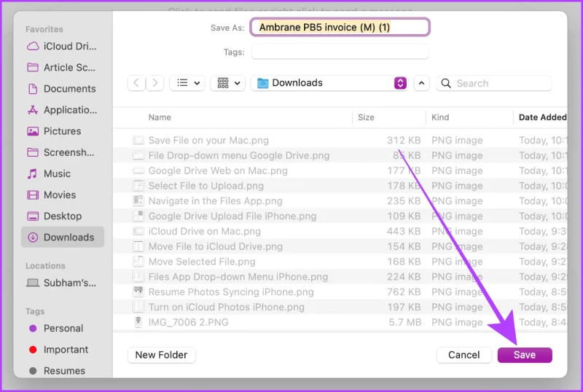Open the Article Sc... folder in sidebar
Viewport: 583px width, 392px height.
tap(62, 67)
